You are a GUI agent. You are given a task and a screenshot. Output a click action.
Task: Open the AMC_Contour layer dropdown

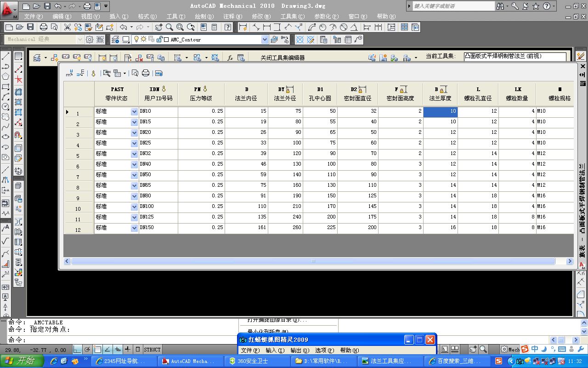tap(265, 40)
